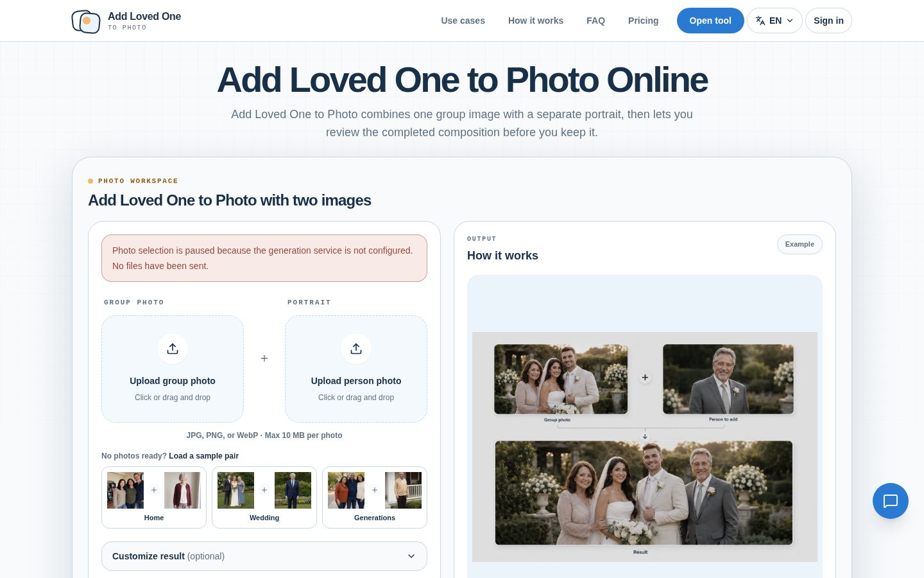This screenshot has height=578, width=924.
Task: Expand the Customize result section
Action: pos(264,556)
